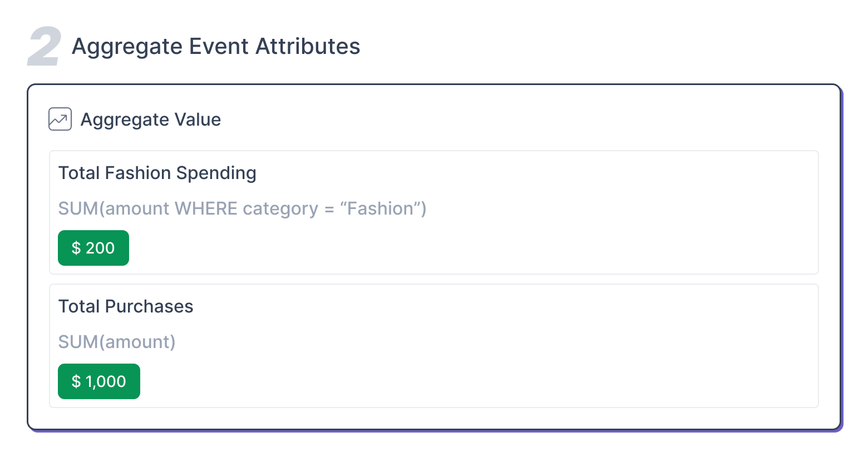Click the word Fashion in the formula
The width and height of the screenshot is (868, 457).
[x=381, y=208]
